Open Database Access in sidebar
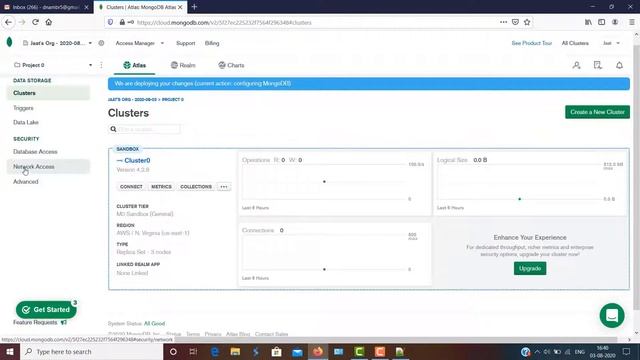The width and height of the screenshot is (640, 360). coord(35,151)
